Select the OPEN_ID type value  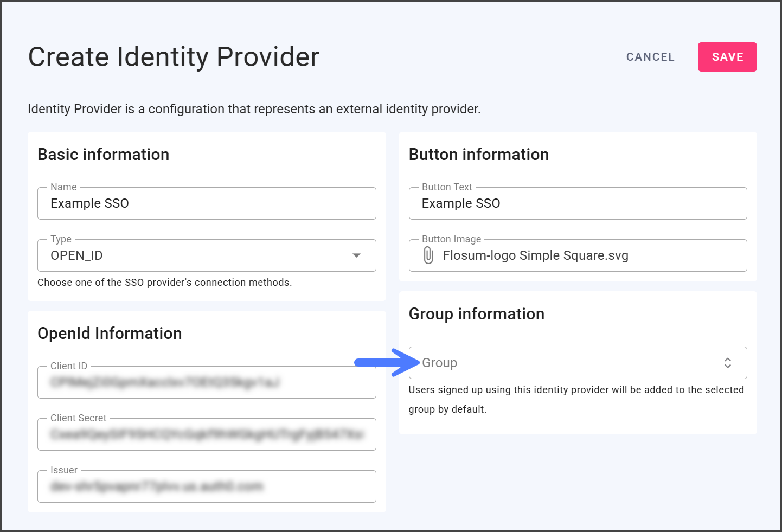[x=76, y=255]
